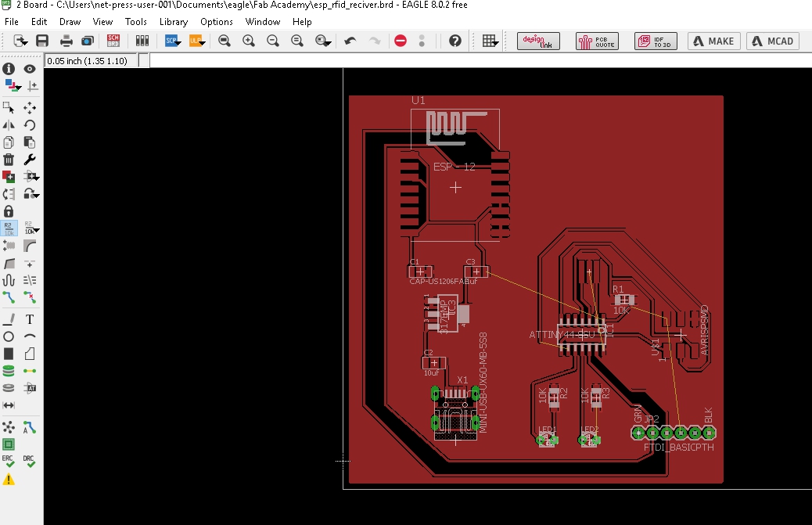Switch to schematic with SCH/BRD icon
Screen dimensions: 812x525
coord(113,41)
